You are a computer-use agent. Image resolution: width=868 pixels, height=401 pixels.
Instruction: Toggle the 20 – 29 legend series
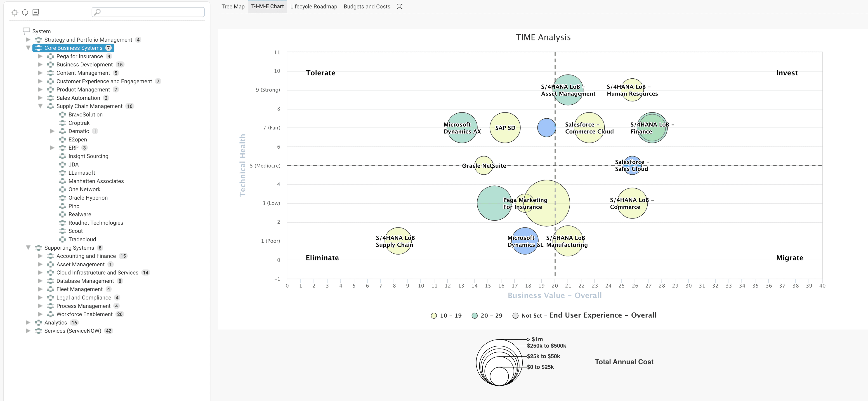(x=487, y=315)
